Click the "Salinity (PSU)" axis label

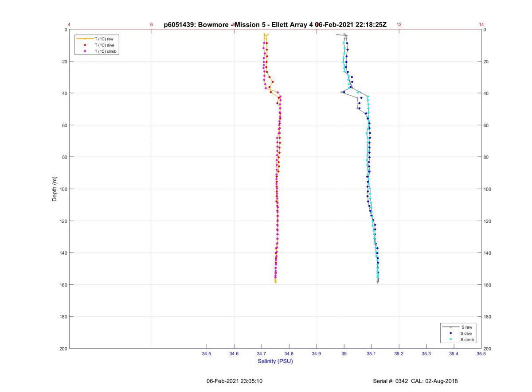click(x=275, y=361)
